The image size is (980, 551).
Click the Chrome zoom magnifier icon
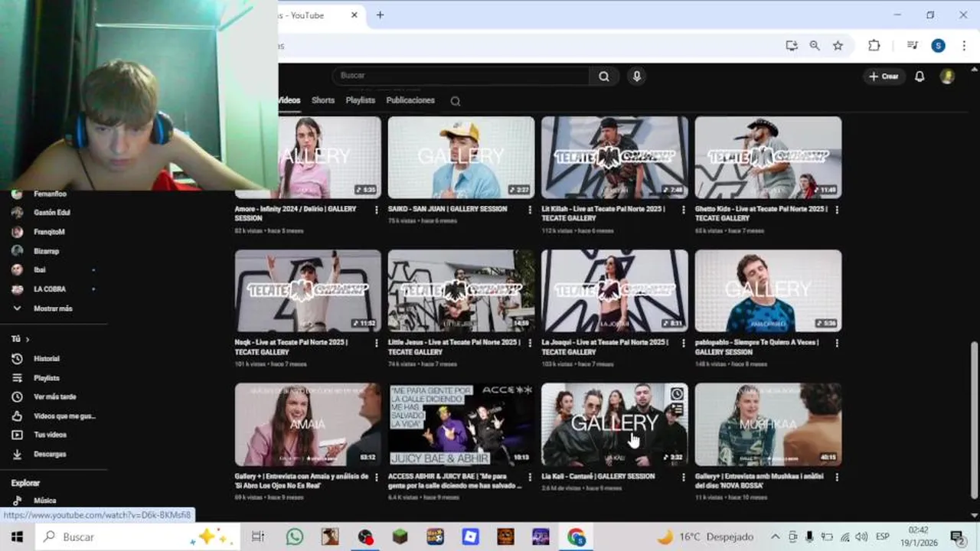(815, 46)
